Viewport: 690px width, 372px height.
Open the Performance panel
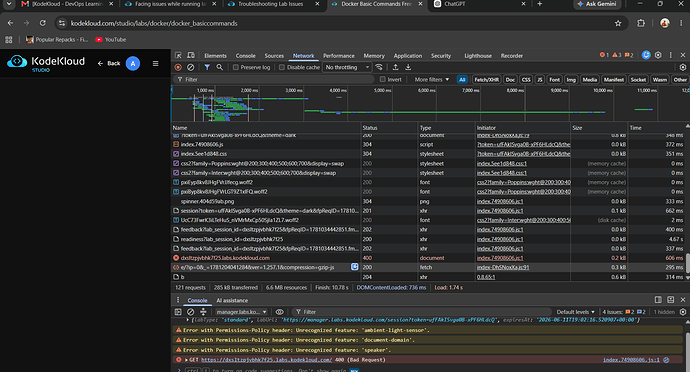tap(338, 55)
